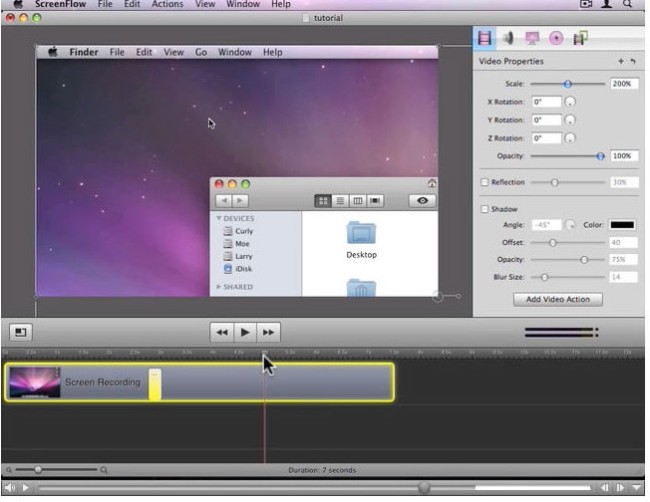Click the X Rotation dial knob
The image size is (650, 502).
click(x=570, y=102)
